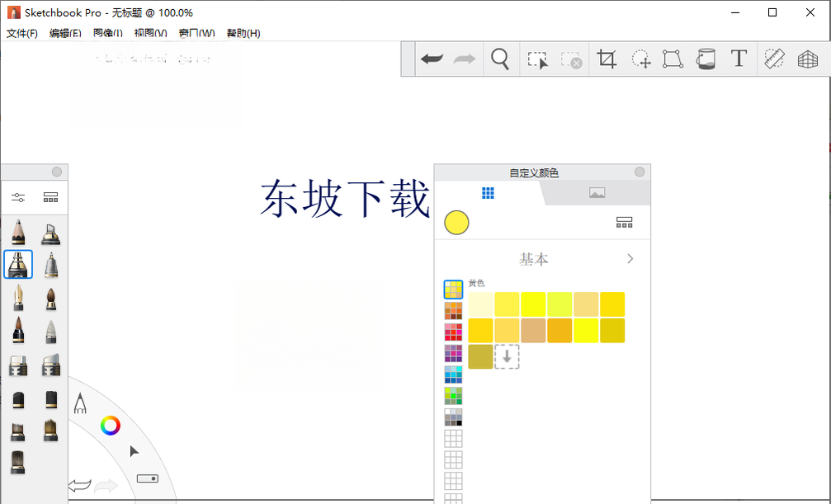
Task: Pick the Flood Fill paint bucket
Action: click(x=706, y=59)
